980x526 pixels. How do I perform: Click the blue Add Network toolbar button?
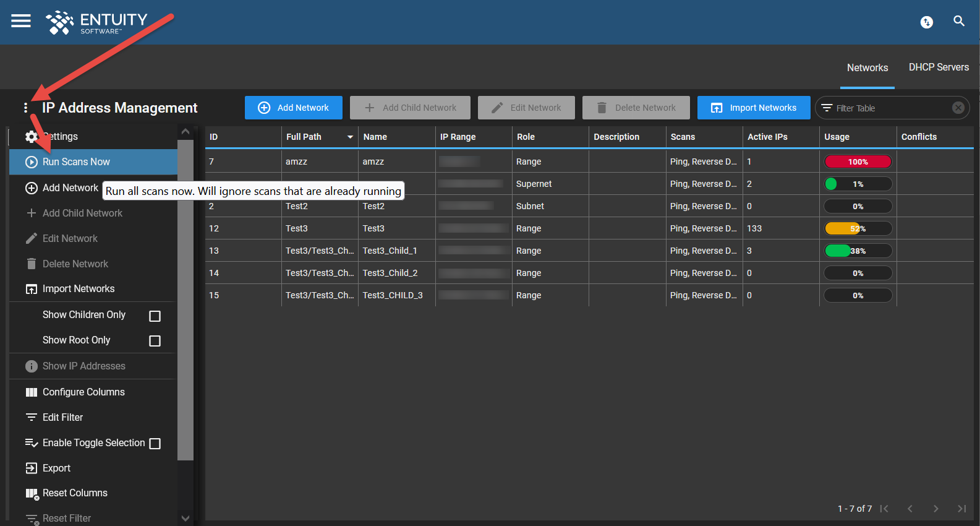click(294, 108)
